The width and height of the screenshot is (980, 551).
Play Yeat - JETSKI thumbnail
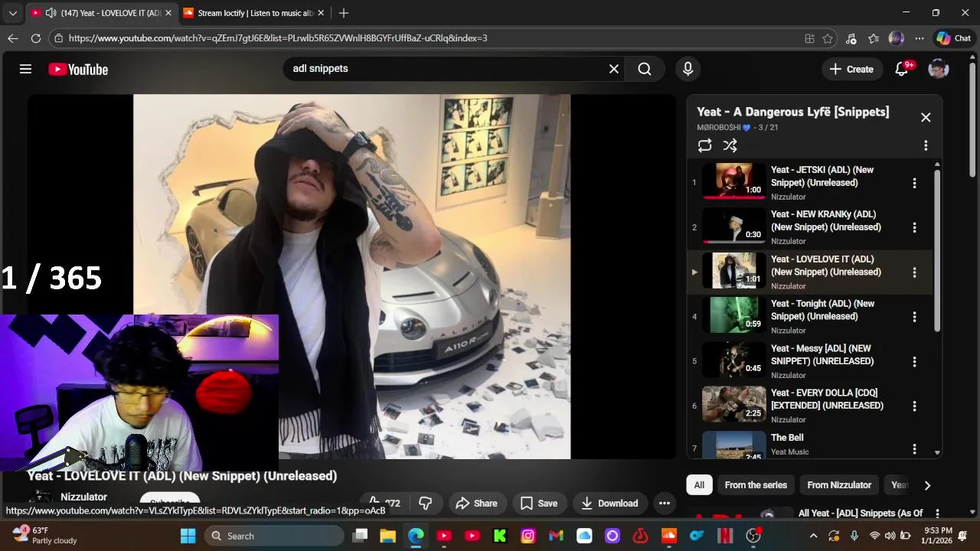click(733, 181)
